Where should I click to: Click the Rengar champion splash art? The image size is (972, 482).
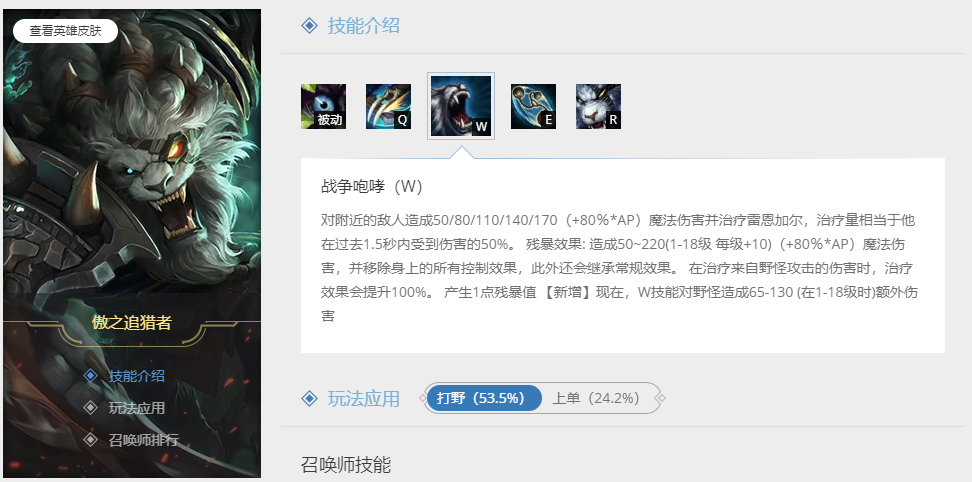[x=132, y=161]
